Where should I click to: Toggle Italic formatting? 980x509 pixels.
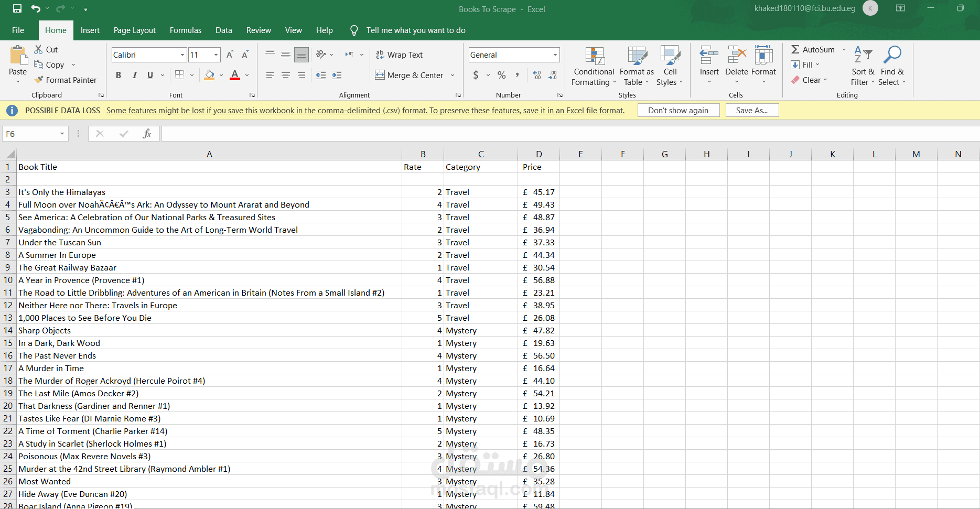[135, 75]
